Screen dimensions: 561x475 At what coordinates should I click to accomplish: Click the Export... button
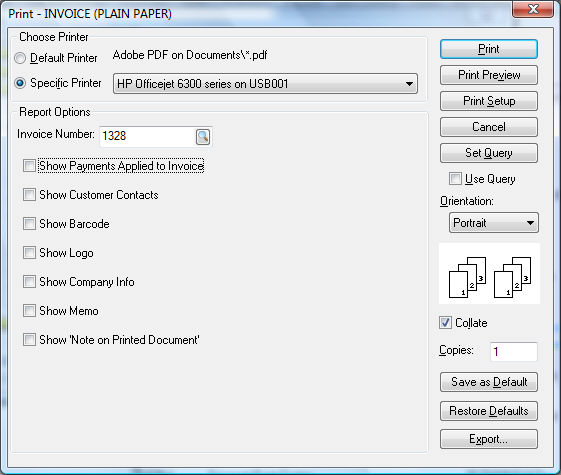point(489,439)
